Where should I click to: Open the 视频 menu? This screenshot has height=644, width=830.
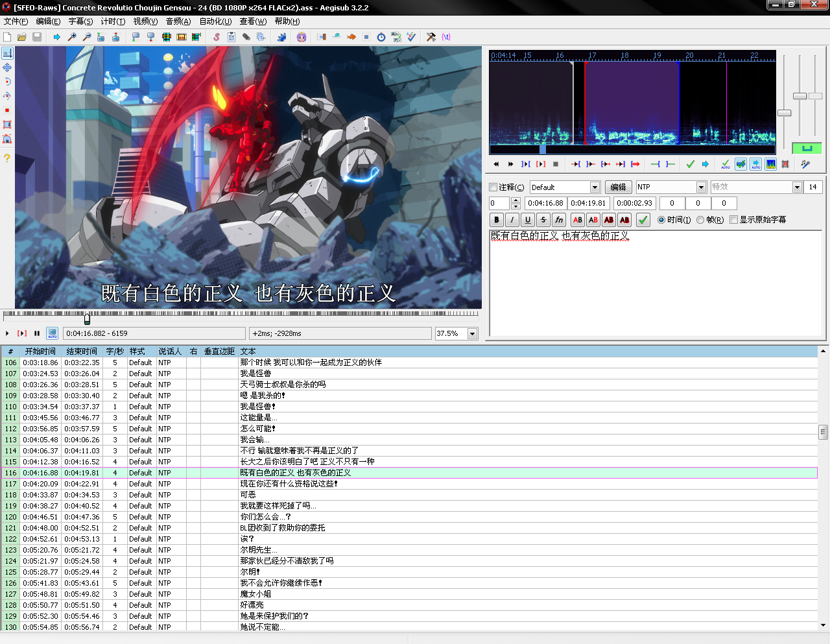pos(145,21)
